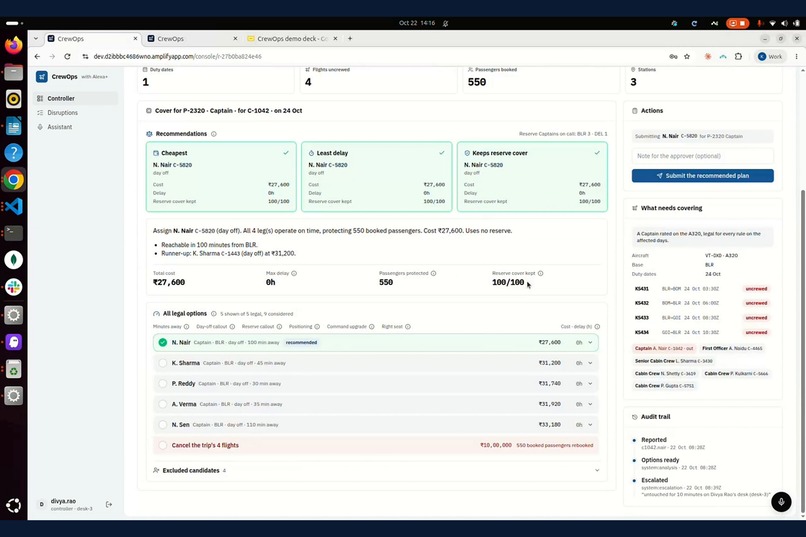Click info icon beside Max delay

pyautogui.click(x=294, y=273)
